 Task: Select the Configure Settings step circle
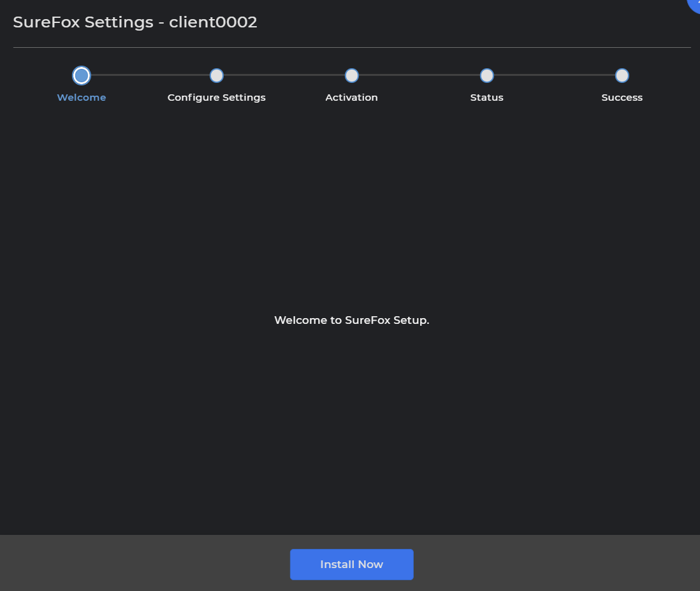point(217,76)
